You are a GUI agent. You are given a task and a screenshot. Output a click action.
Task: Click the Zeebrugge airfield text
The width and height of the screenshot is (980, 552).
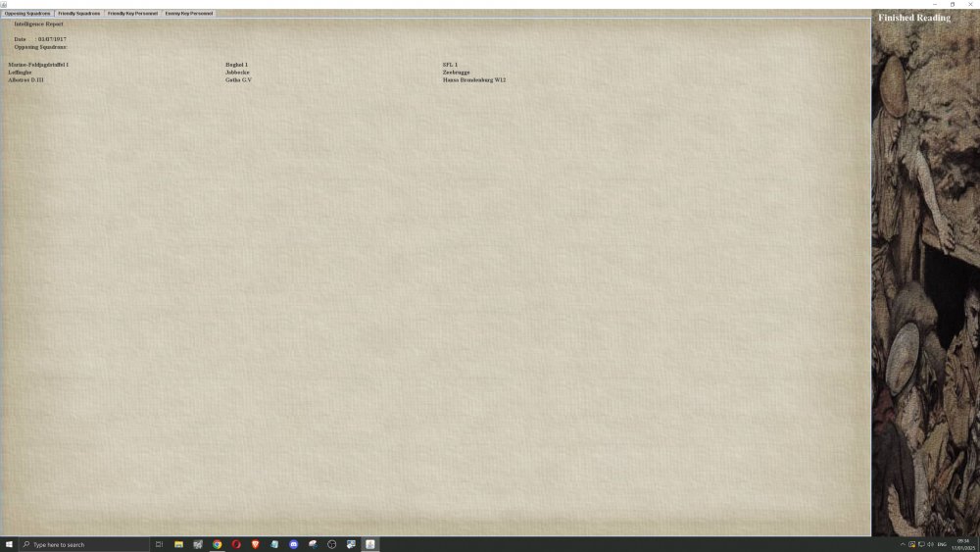[x=456, y=73]
